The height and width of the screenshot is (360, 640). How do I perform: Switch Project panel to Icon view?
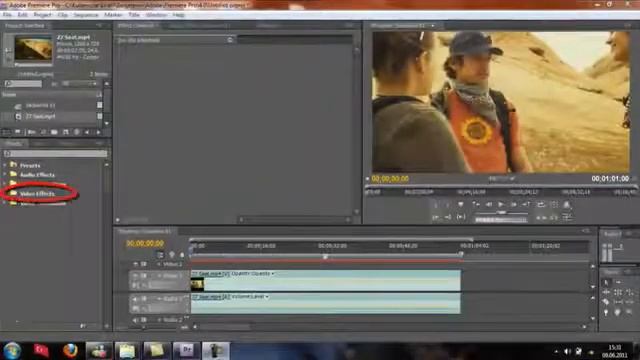18,132
